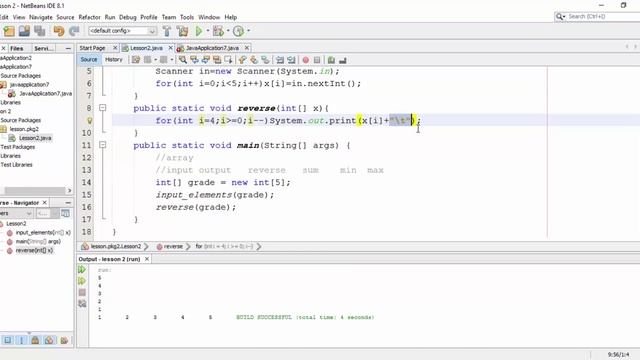
Task: Open the Run menu
Action: pos(110,17)
